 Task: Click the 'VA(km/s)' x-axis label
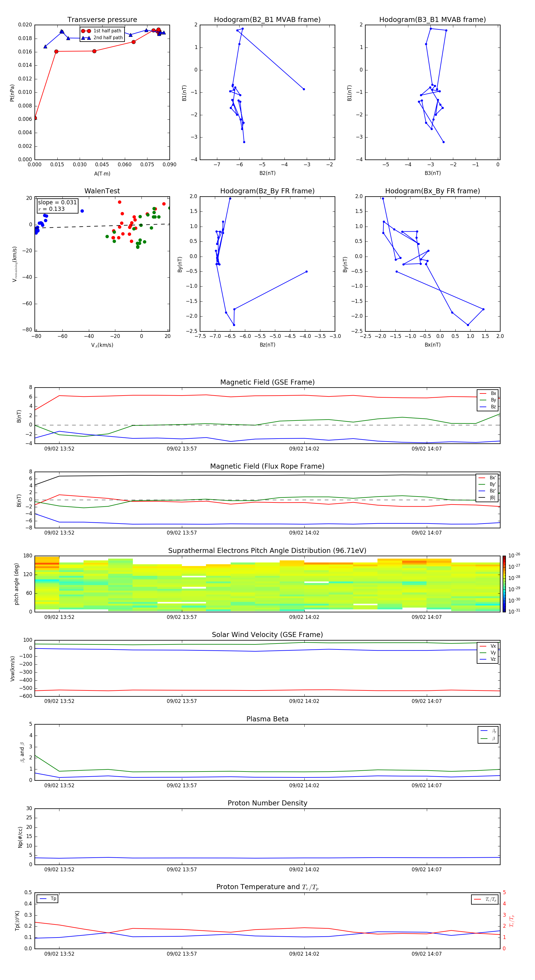[102, 345]
